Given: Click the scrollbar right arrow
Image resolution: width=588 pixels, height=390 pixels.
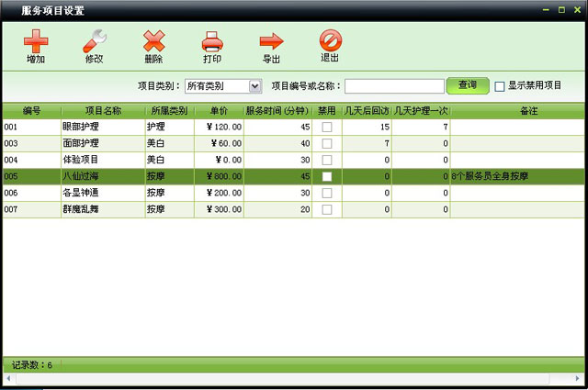Looking at the screenshot, I should click(x=578, y=379).
